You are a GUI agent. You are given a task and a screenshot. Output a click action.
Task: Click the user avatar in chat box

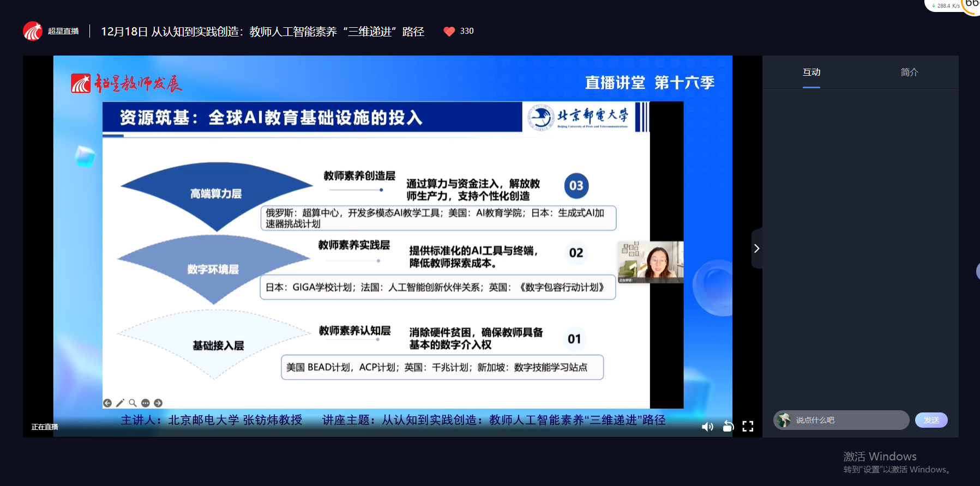(x=784, y=420)
